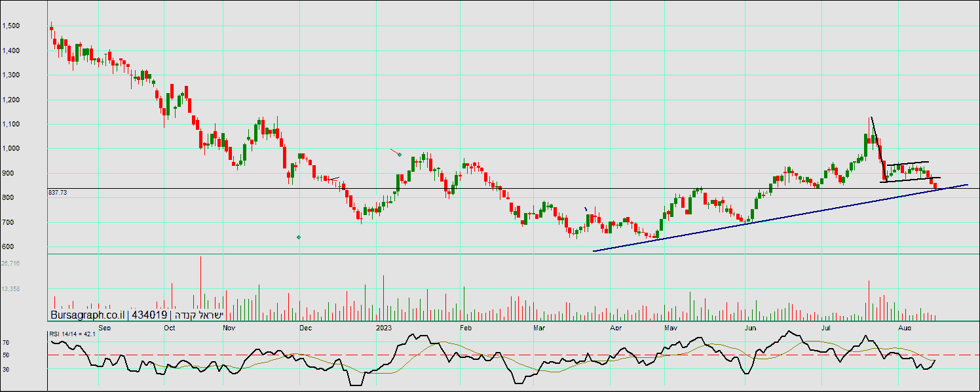980x392 pixels.
Task: Click the ישראל קנדה stock name label
Action: [x=198, y=315]
